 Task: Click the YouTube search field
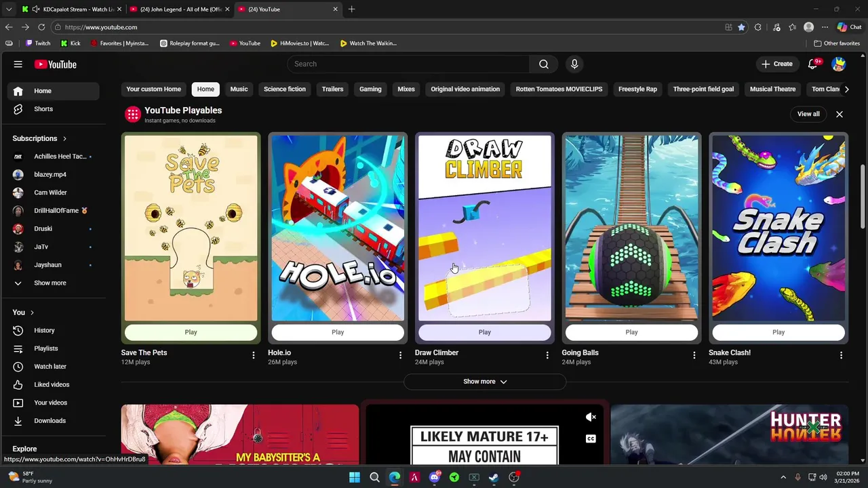point(408,64)
